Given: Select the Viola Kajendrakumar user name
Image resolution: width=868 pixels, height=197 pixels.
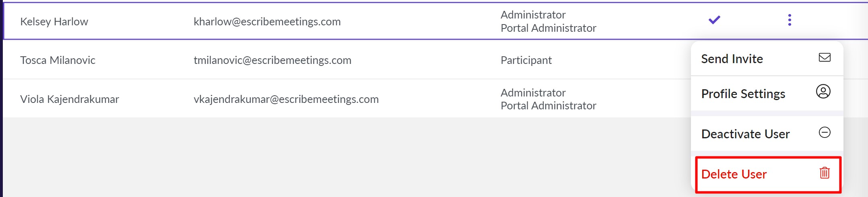Looking at the screenshot, I should (69, 99).
